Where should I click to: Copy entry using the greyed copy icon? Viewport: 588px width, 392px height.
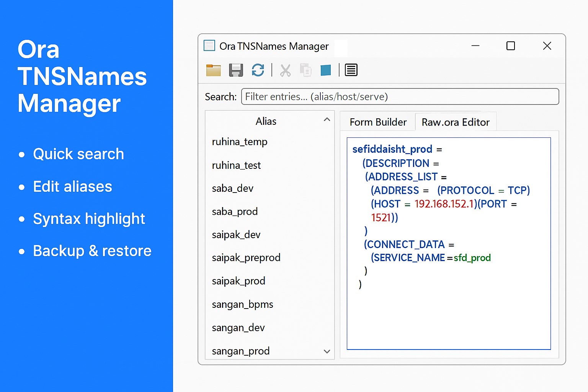305,70
